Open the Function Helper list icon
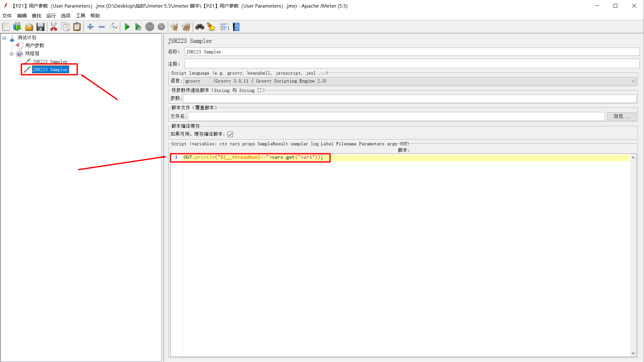The height and width of the screenshot is (362, 644). 225,27
